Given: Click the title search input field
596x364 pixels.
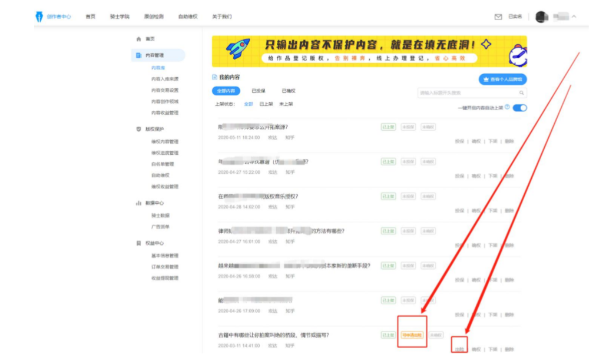Looking at the screenshot, I should (x=468, y=92).
